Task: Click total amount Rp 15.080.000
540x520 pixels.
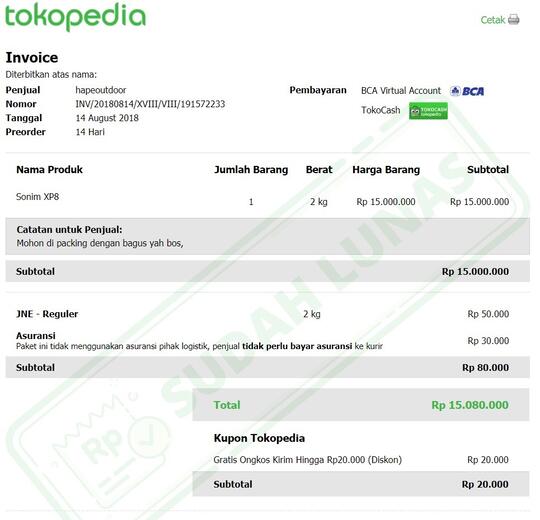Action: point(470,405)
